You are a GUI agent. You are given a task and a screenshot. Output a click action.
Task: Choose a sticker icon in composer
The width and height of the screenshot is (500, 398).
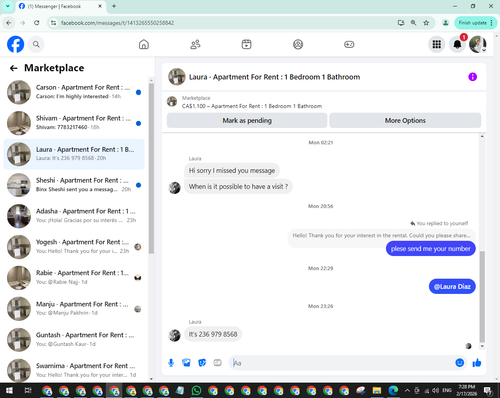[x=202, y=363]
